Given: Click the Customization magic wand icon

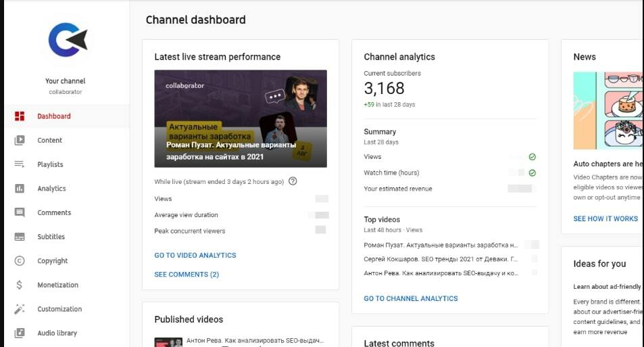Looking at the screenshot, I should pos(20,308).
